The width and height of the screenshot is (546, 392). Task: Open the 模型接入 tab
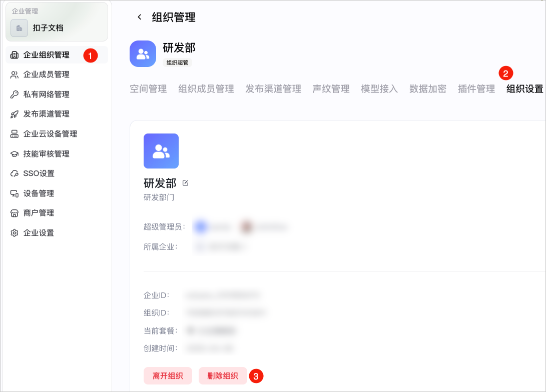coord(379,89)
